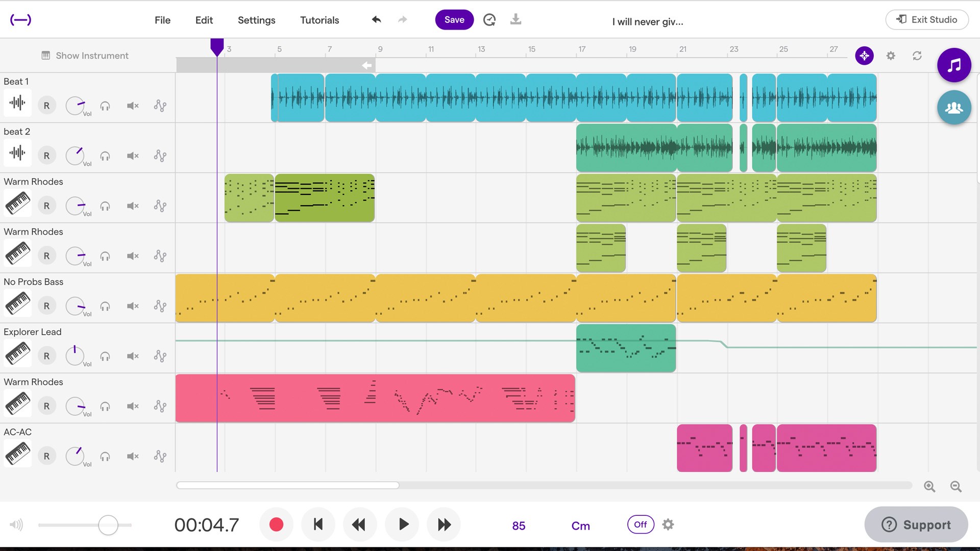
Task: Toggle the metronome Off switch
Action: coord(640,524)
